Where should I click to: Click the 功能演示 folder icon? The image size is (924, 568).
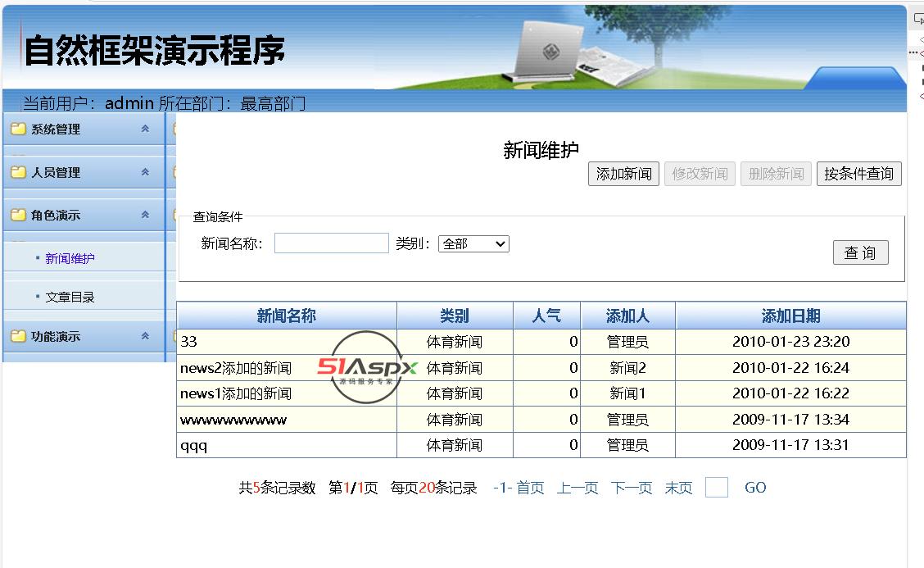click(x=18, y=336)
